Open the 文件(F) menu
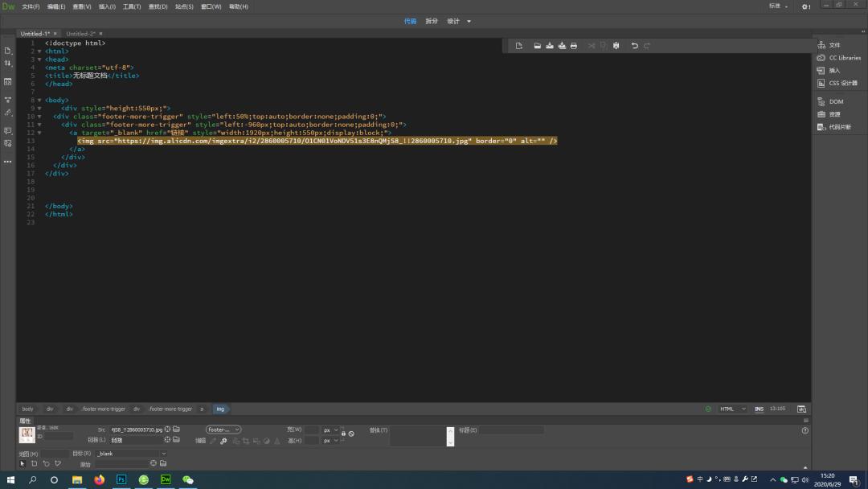868x489 pixels. click(31, 6)
